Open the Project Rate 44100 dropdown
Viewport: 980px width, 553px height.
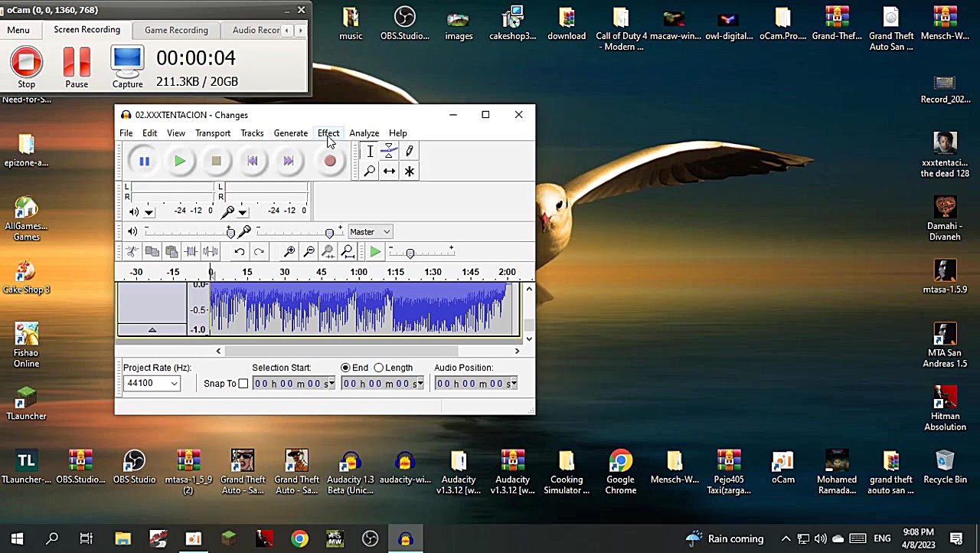(x=152, y=383)
